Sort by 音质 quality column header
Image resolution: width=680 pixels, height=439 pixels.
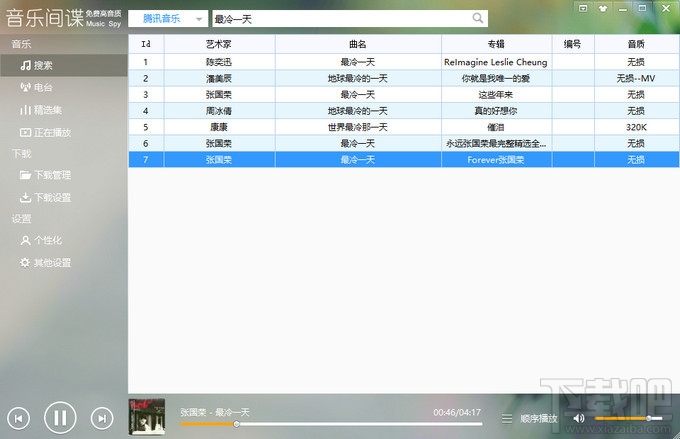coord(636,44)
